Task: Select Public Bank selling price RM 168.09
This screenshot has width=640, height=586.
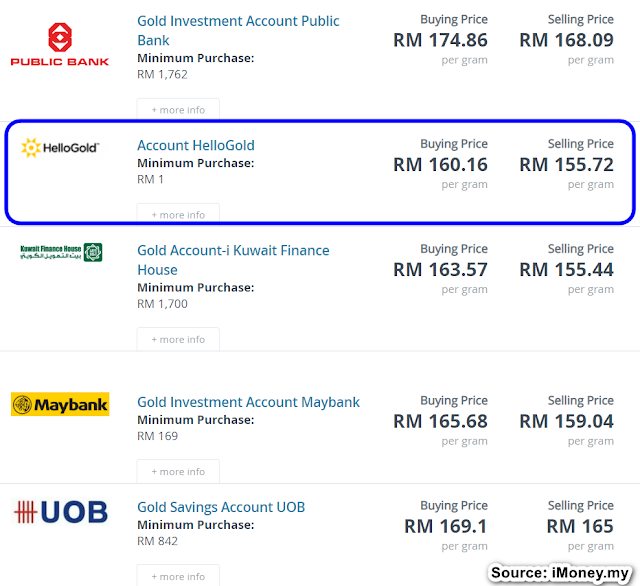Action: 567,40
